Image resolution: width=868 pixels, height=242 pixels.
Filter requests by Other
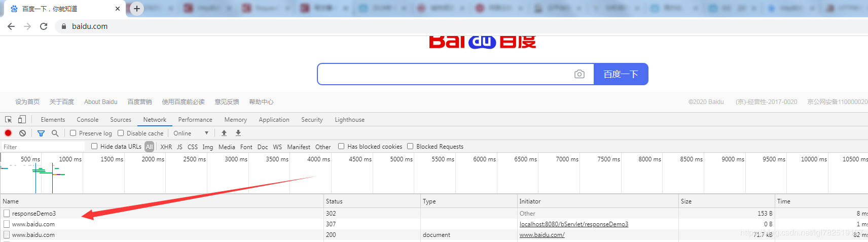click(323, 147)
